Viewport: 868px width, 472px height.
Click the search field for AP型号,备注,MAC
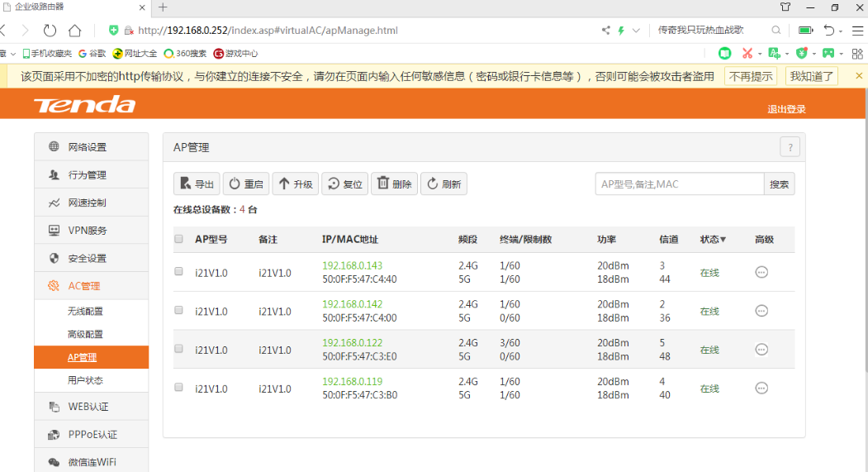coord(679,184)
